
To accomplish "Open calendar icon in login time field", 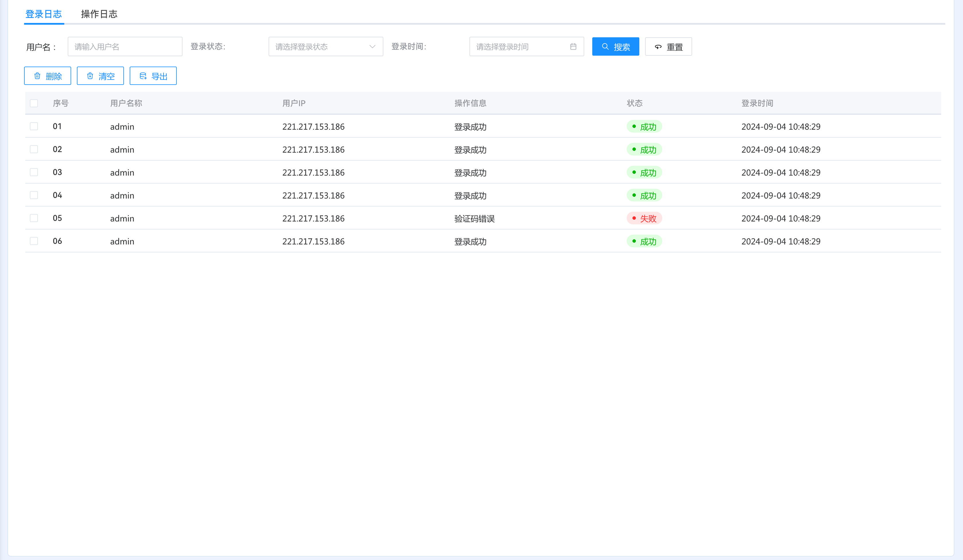I will click(x=573, y=46).
